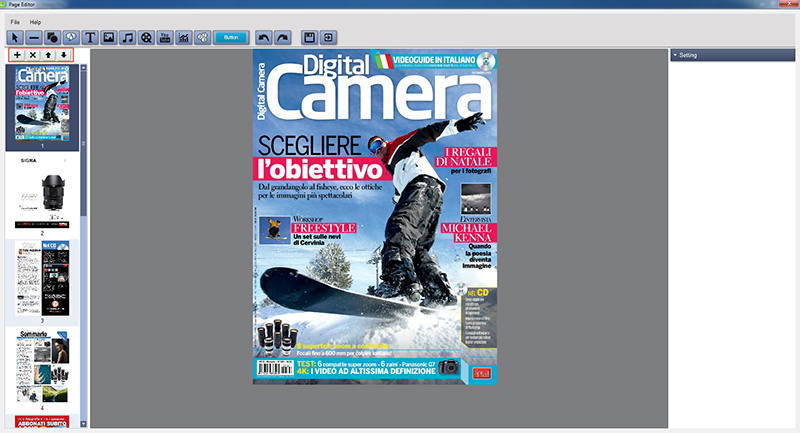Undo the last action
Screen dimensions: 800x433
[x=263, y=37]
